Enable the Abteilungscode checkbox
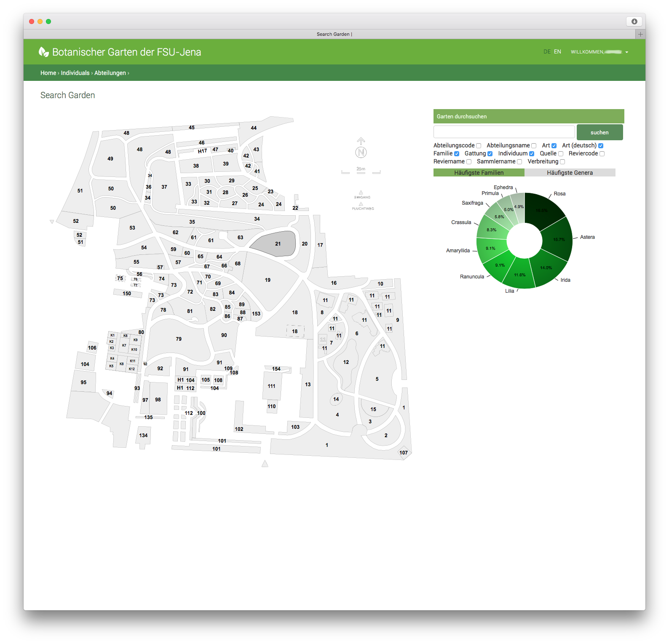Screen dimensions: 669x644 [479, 146]
